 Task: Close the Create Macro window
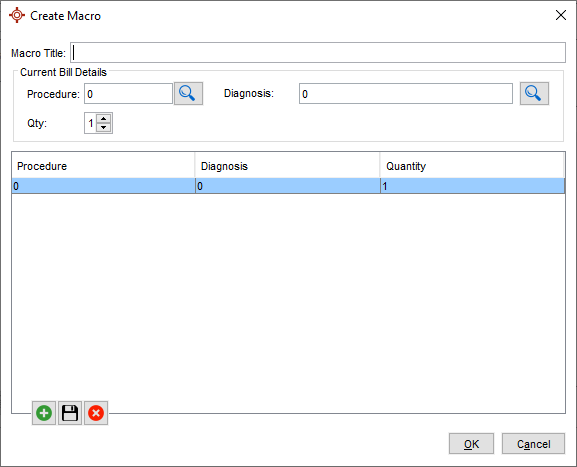point(561,15)
